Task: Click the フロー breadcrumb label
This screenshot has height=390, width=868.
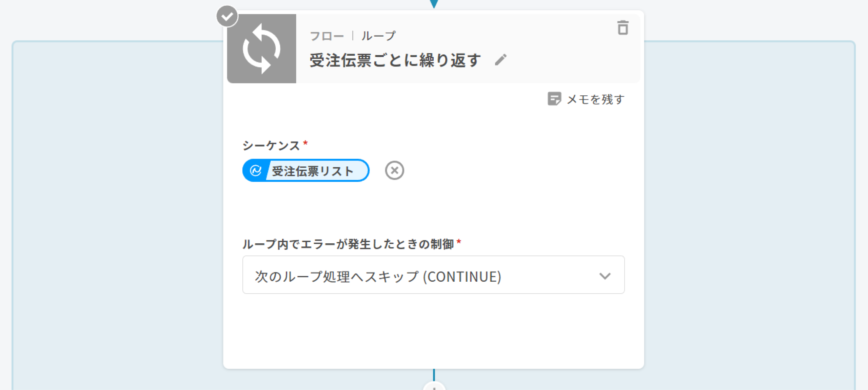Action: point(327,36)
